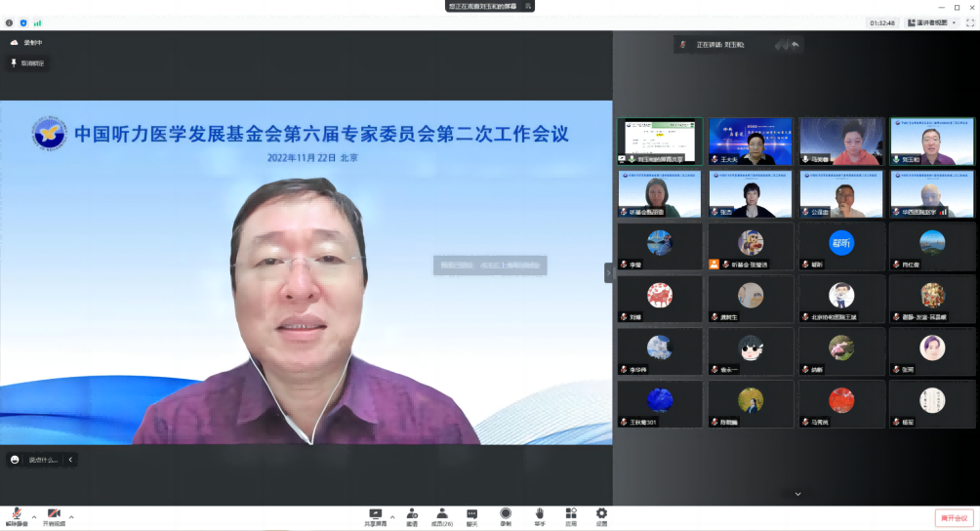Expand the microphone audio options arrow
The width and height of the screenshot is (980, 531).
point(34,516)
